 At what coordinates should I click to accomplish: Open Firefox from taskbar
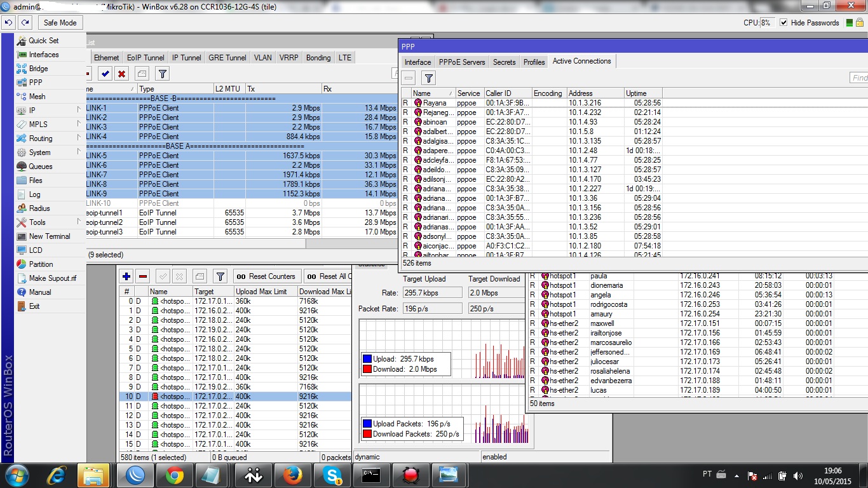click(x=292, y=475)
